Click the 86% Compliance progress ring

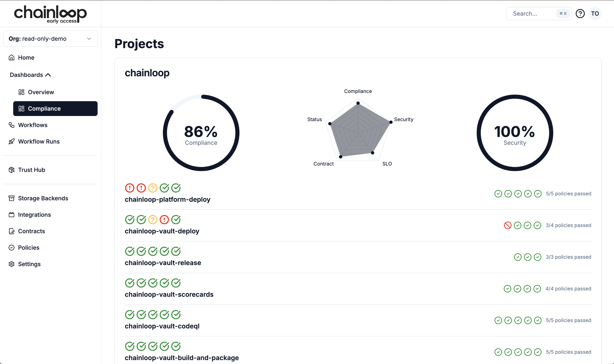click(x=201, y=133)
